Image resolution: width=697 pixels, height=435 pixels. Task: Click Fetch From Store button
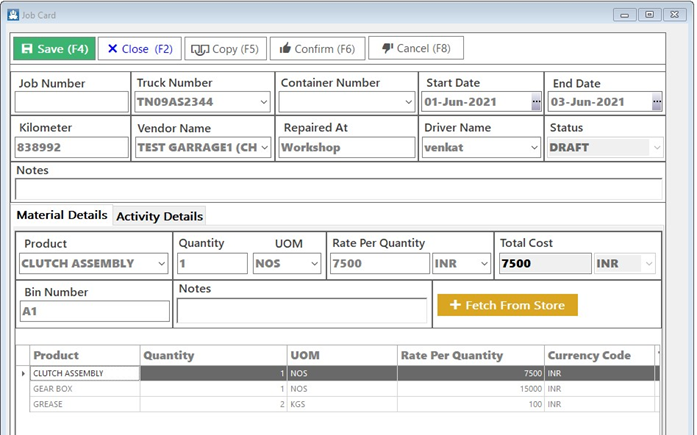click(x=507, y=305)
